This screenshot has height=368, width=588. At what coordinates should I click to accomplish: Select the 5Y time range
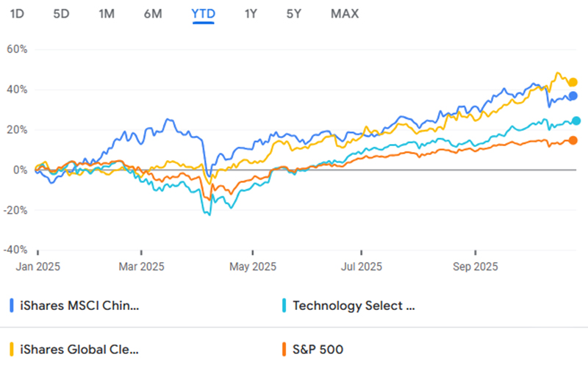(295, 13)
